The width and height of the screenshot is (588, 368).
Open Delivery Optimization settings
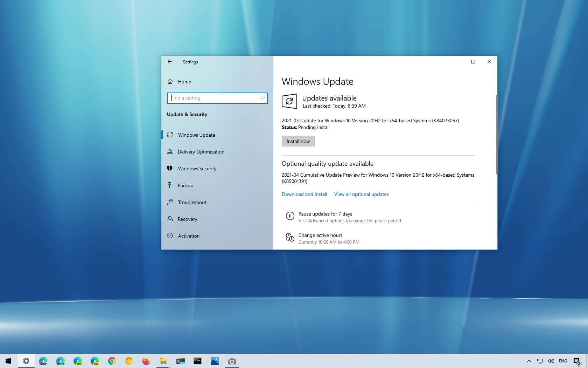(x=217, y=152)
